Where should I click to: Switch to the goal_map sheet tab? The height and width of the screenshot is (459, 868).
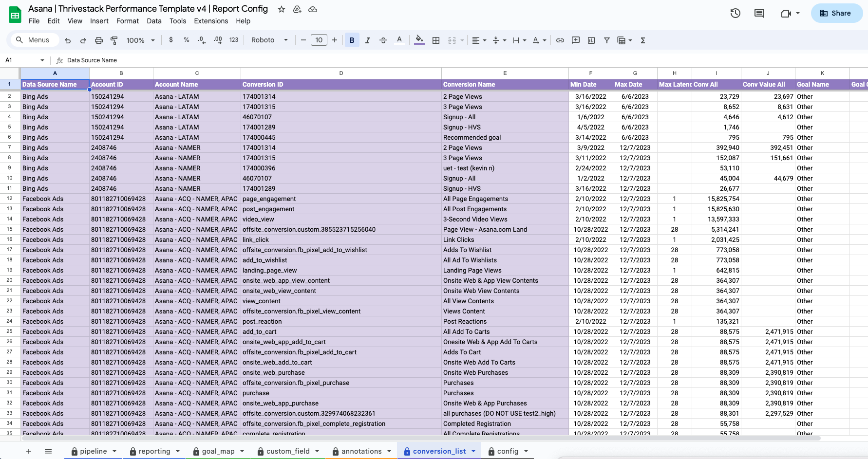(218, 451)
